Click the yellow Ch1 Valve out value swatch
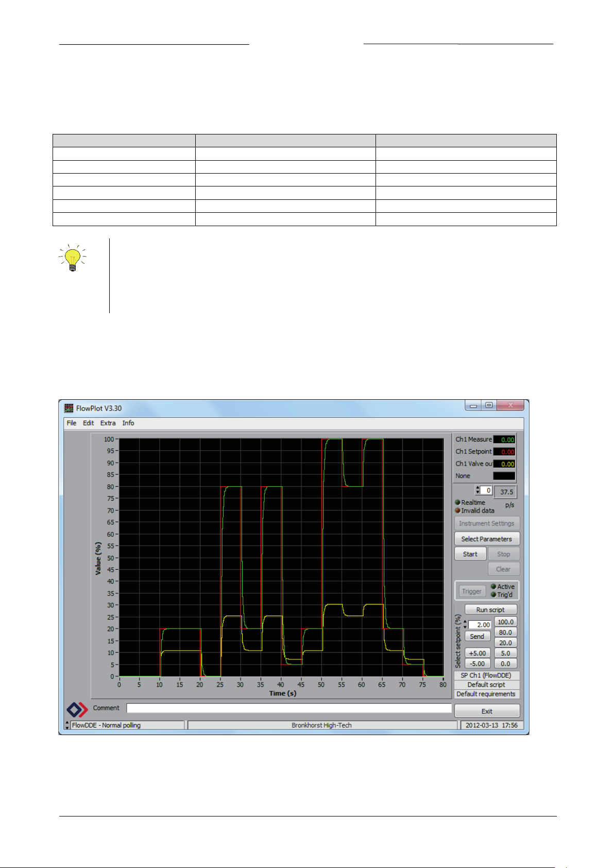The width and height of the screenshot is (614, 868). [504, 464]
